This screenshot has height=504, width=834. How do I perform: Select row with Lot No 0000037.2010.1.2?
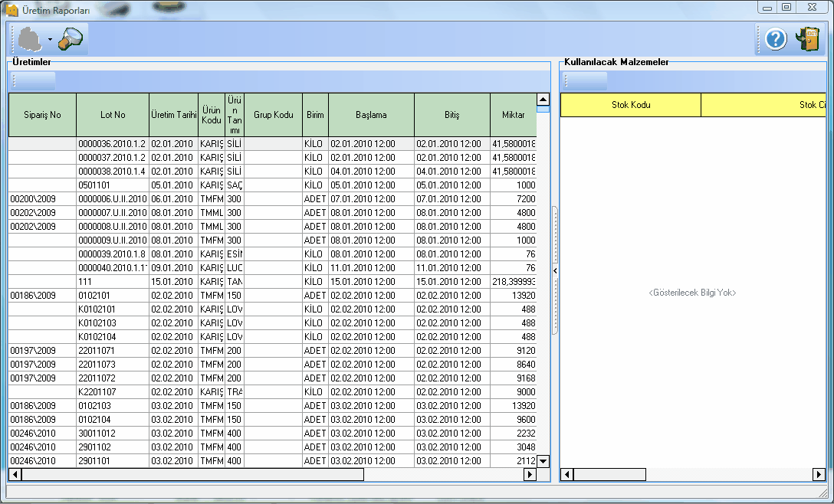point(272,157)
